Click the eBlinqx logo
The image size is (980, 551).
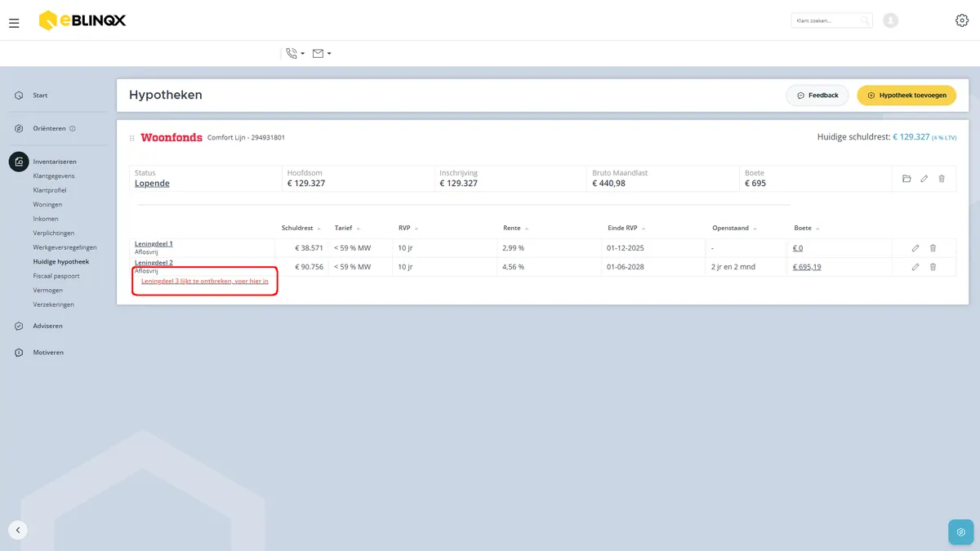click(82, 20)
